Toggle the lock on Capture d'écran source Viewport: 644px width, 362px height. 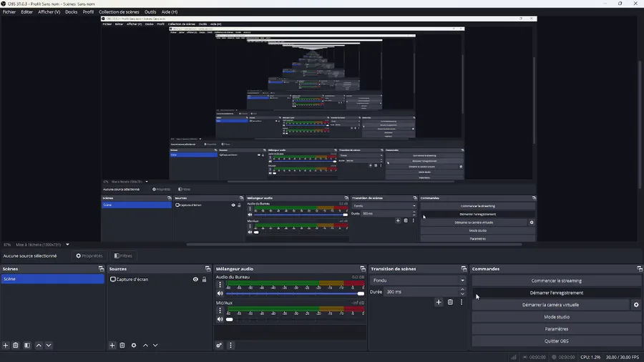coord(204,279)
